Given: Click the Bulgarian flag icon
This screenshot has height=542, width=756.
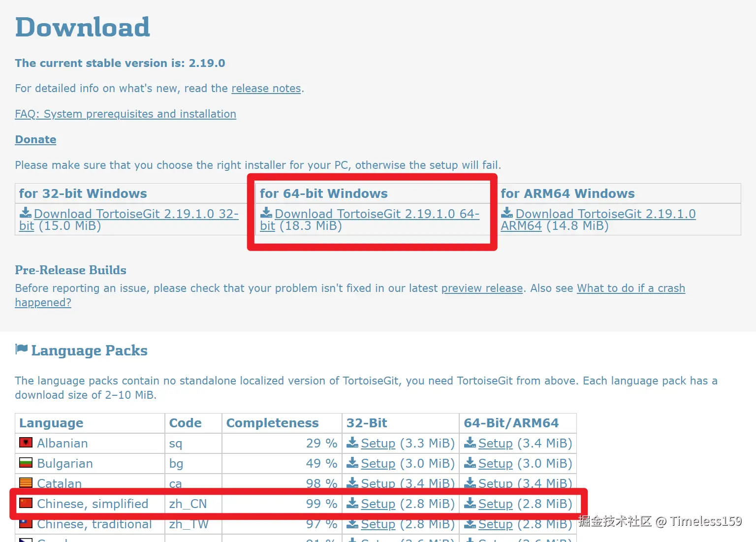Looking at the screenshot, I should coord(26,463).
